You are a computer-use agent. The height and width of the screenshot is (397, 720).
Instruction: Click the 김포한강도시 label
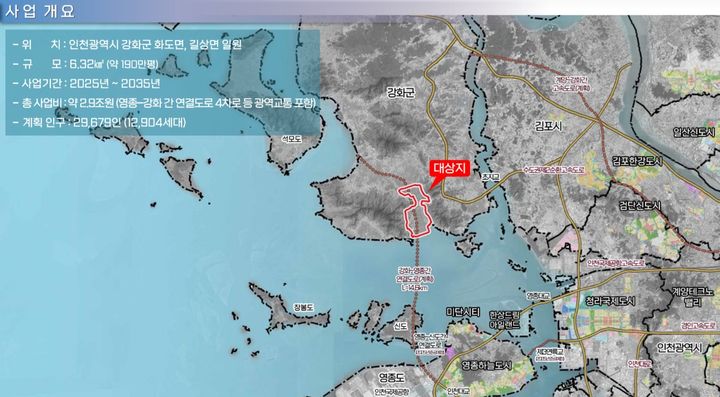(x=637, y=161)
